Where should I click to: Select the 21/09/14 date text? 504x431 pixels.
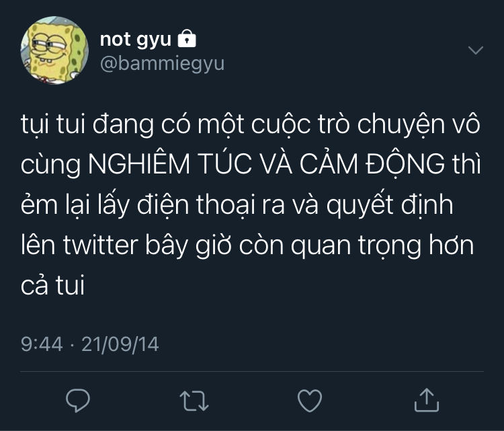[120, 344]
